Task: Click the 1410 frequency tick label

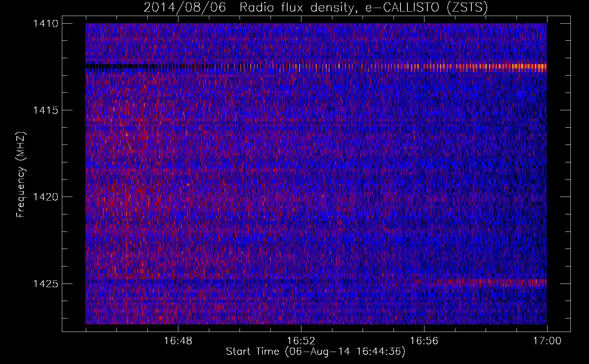Action: 46,24
